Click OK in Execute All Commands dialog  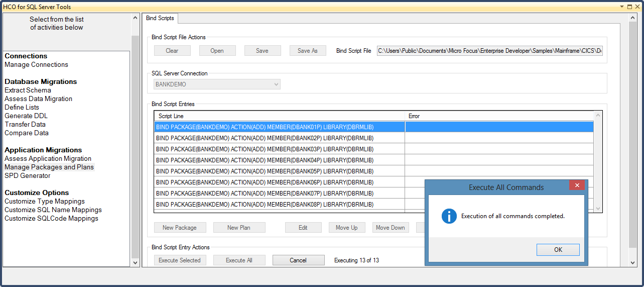[x=558, y=250]
